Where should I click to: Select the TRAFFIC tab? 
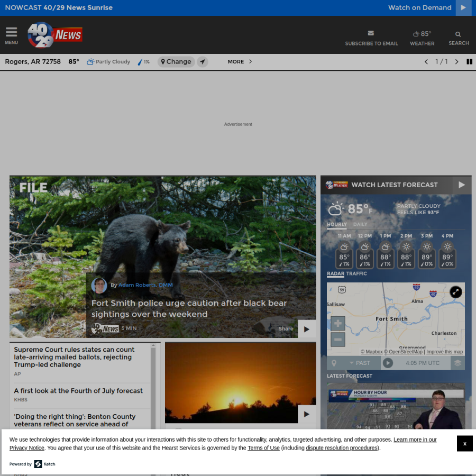(x=356, y=273)
